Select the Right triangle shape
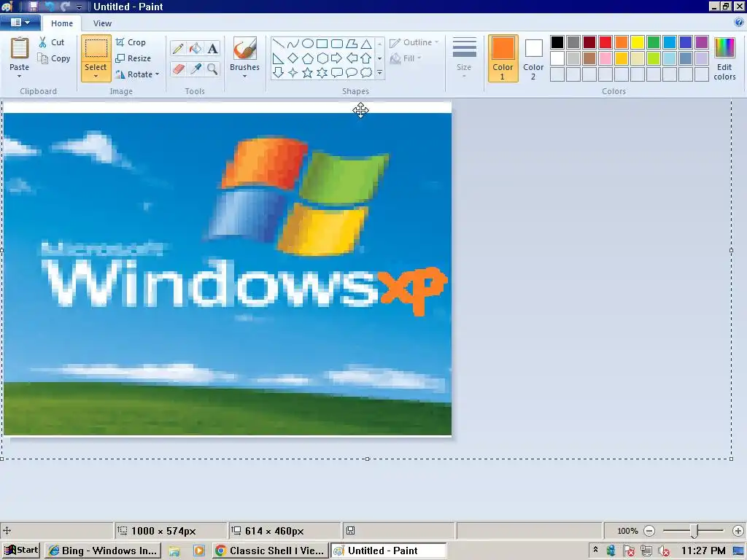The image size is (747, 560). pos(278,58)
